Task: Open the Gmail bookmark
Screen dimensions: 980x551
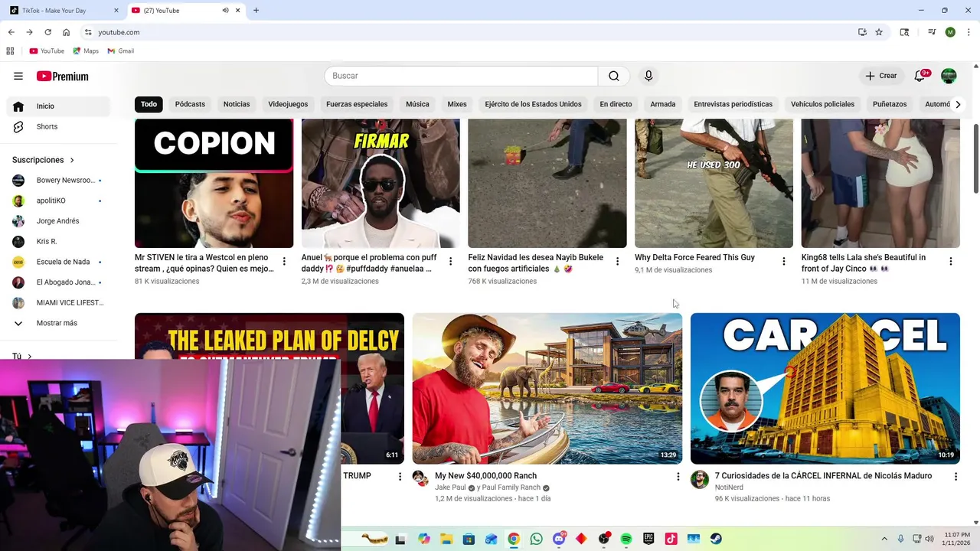Action: [x=121, y=51]
